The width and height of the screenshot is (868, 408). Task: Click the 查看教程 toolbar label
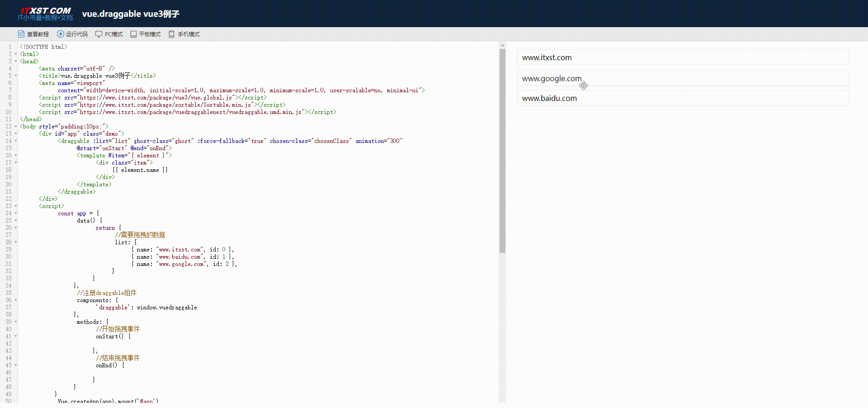(x=38, y=34)
